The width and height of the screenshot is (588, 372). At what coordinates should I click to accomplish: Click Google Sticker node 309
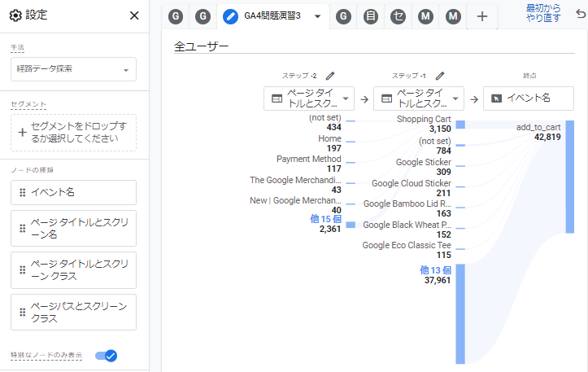424,167
